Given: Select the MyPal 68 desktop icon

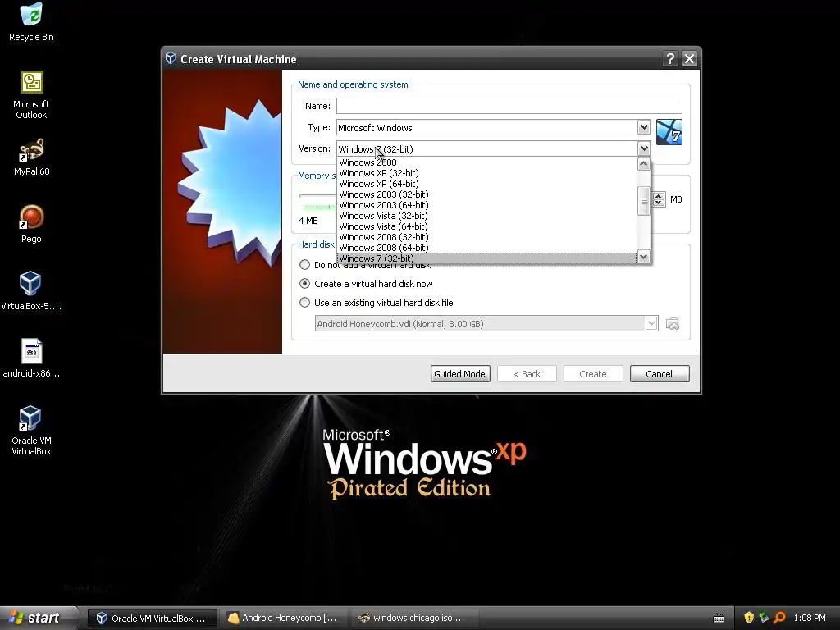Looking at the screenshot, I should coord(31,157).
